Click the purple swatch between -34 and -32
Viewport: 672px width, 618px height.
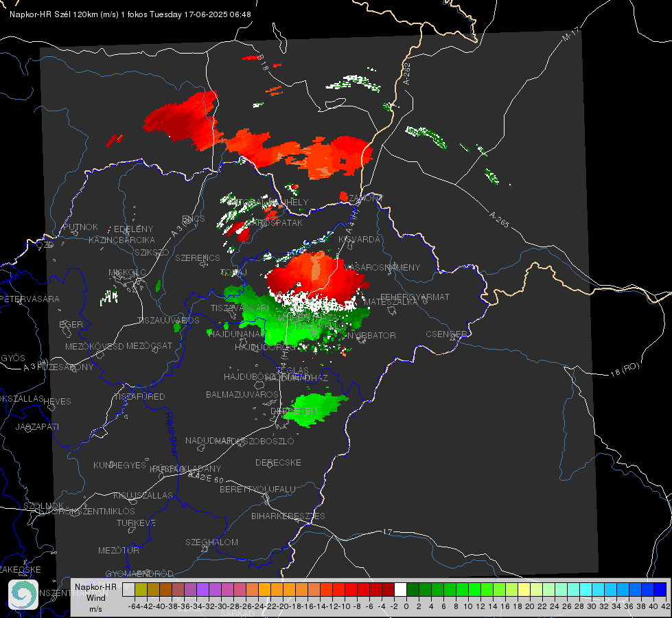(x=202, y=589)
